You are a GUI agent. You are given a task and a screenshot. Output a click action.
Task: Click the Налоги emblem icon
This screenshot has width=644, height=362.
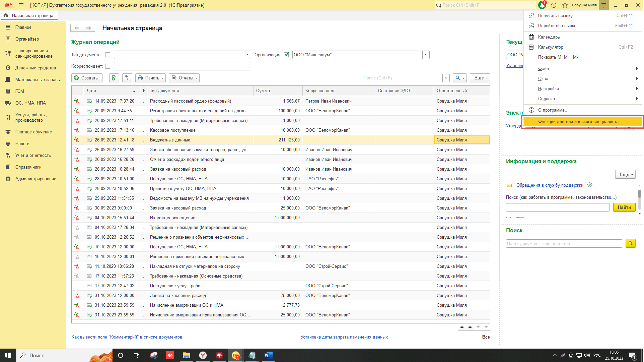click(x=8, y=144)
